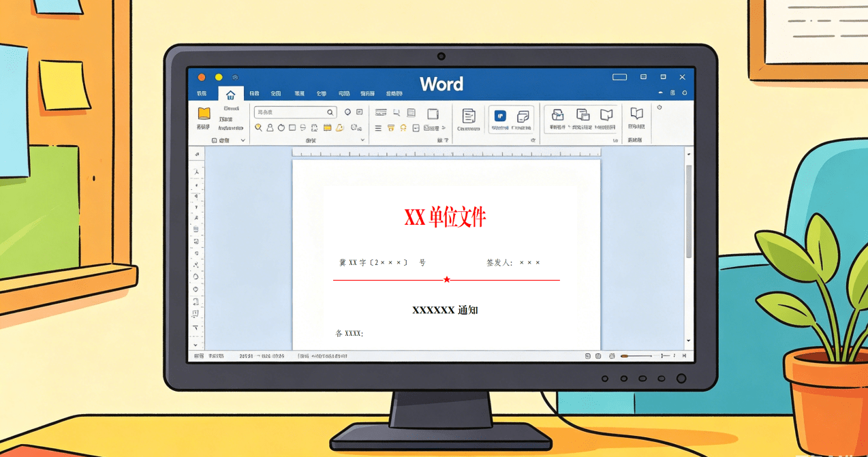Click the yellow dot in the title bar

(219, 78)
